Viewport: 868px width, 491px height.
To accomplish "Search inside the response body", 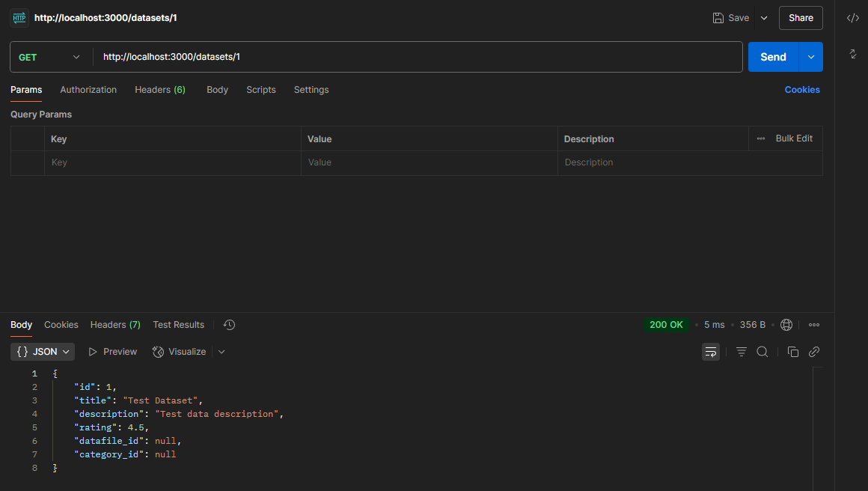I will [762, 352].
